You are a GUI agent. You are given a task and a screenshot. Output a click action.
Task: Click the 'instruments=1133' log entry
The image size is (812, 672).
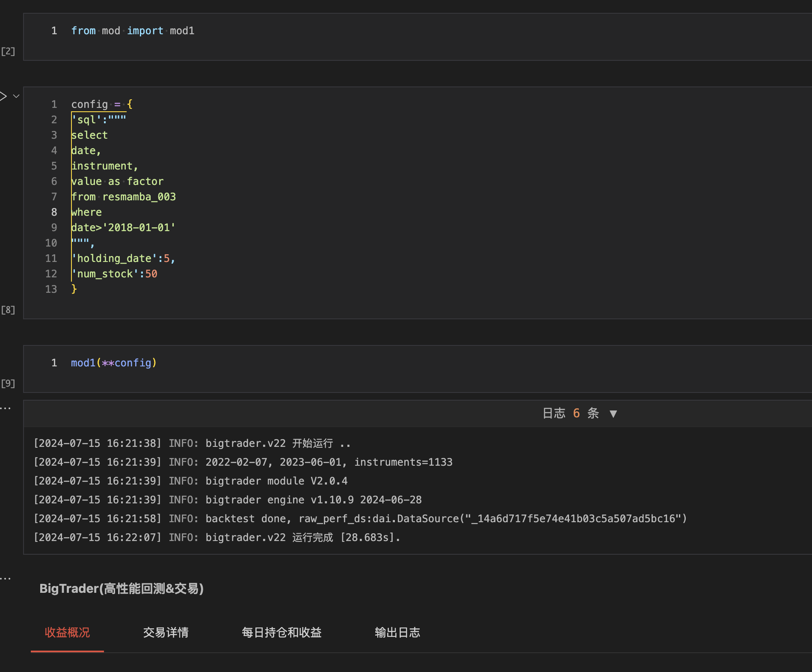243,462
